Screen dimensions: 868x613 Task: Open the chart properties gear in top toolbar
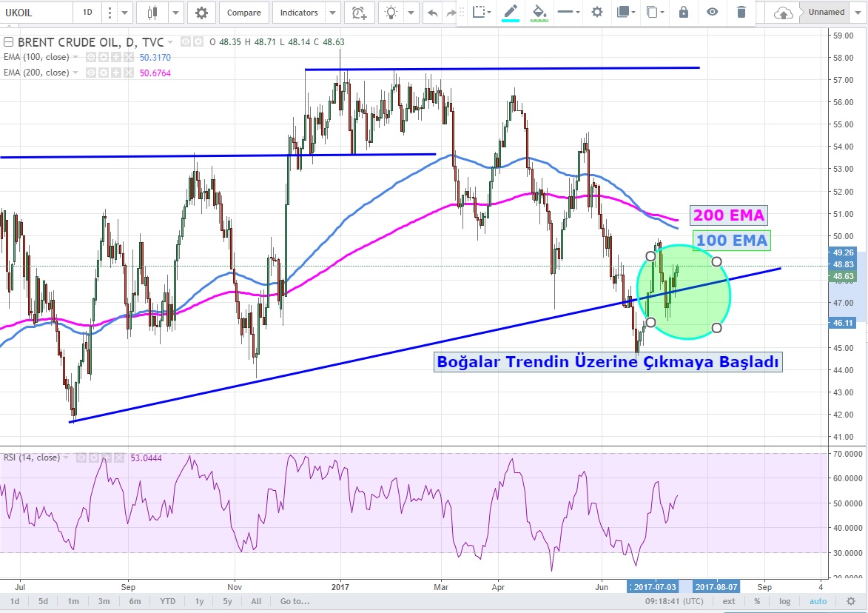pos(201,13)
